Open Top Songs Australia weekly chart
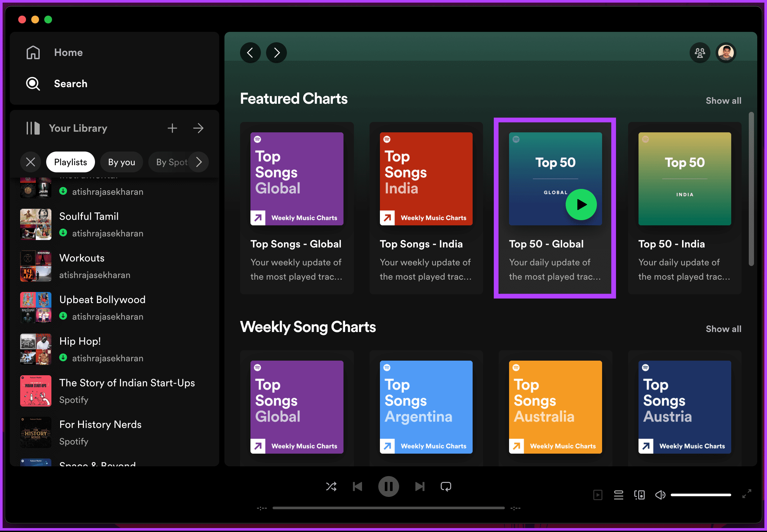 (x=555, y=407)
